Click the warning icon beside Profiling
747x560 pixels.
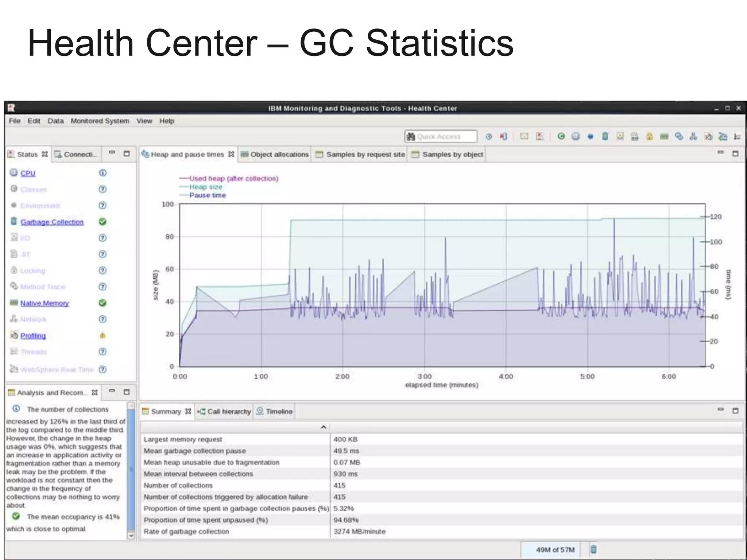[102, 335]
